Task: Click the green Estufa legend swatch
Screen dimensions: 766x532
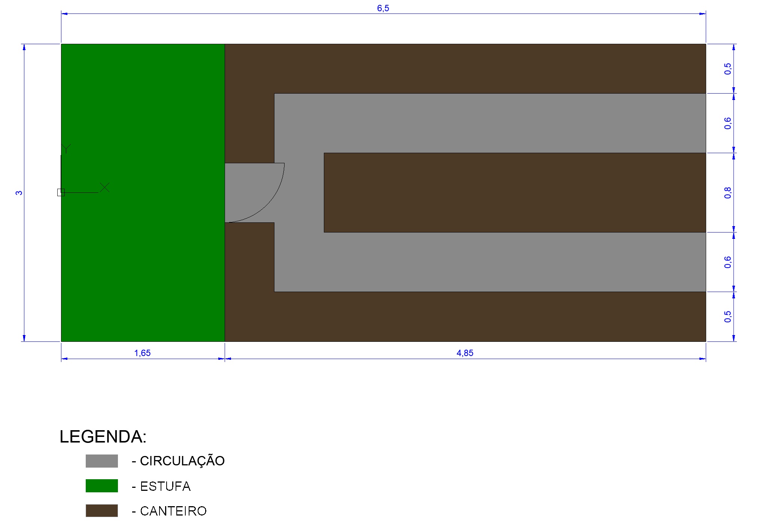Action: [101, 486]
